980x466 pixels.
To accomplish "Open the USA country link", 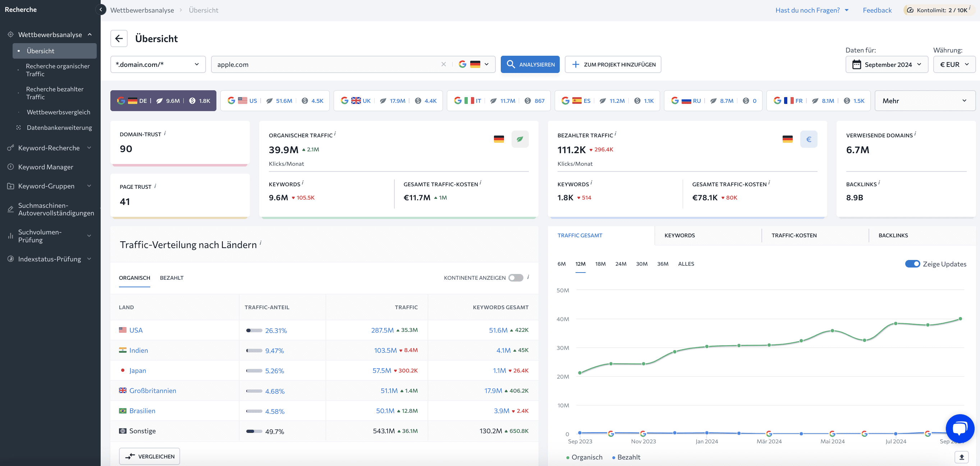I will (136, 330).
